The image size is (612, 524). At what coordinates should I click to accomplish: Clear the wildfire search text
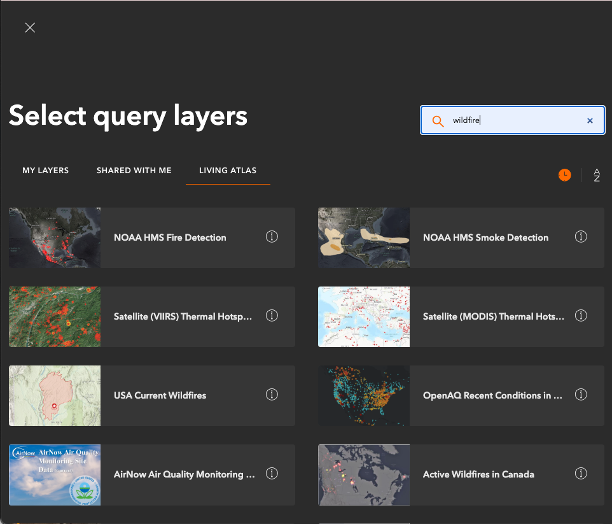(x=590, y=121)
